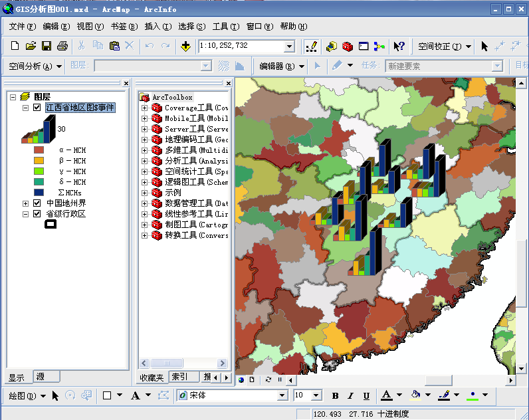Image resolution: width=529 pixels, height=420 pixels.
Task: Toggle bold text formatting button
Action: pos(335,395)
